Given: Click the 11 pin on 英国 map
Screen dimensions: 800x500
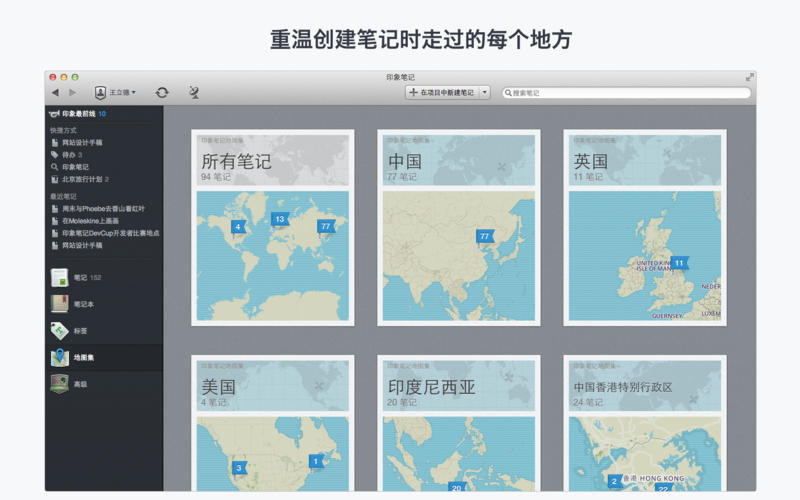Looking at the screenshot, I should 679,263.
